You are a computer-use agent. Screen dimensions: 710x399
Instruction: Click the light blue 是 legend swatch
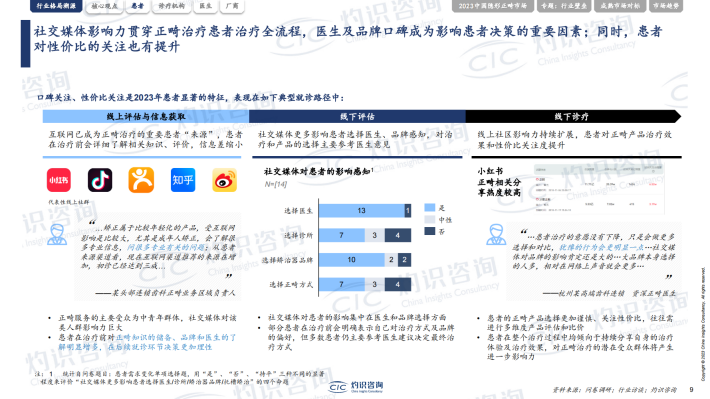(430, 208)
